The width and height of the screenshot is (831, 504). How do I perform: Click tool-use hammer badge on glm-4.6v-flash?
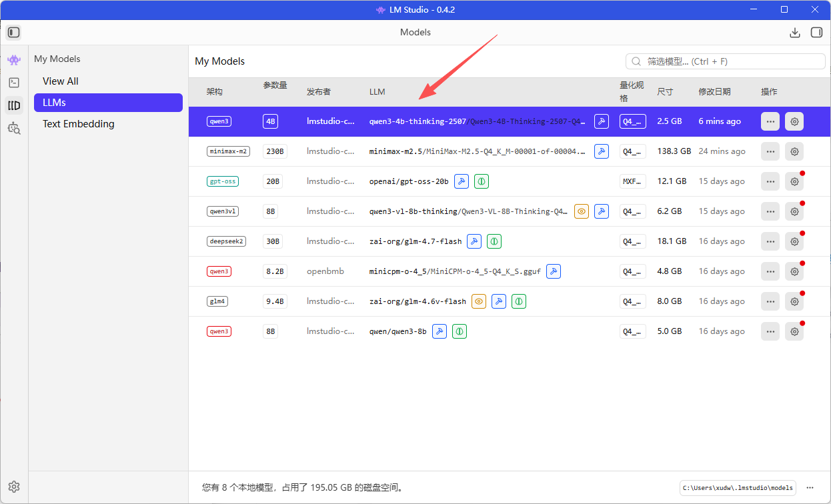pyautogui.click(x=499, y=301)
